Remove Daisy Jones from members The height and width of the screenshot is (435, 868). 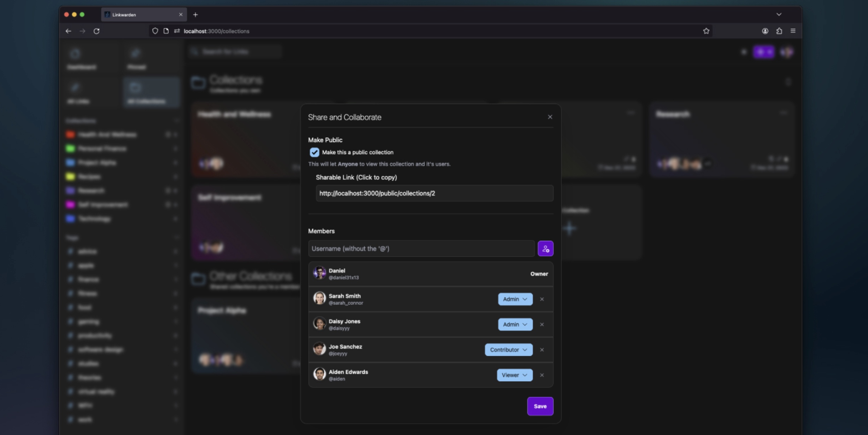click(542, 324)
